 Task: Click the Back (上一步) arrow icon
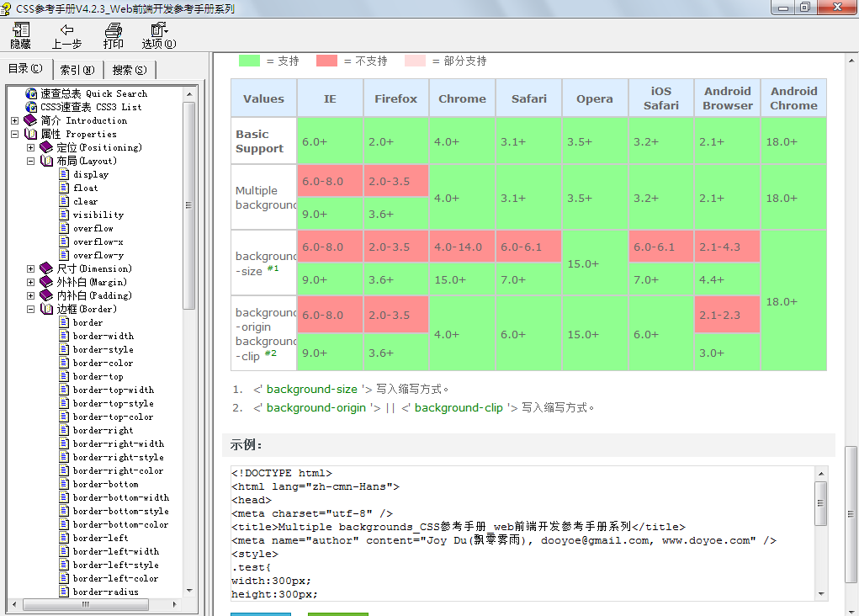[66, 30]
